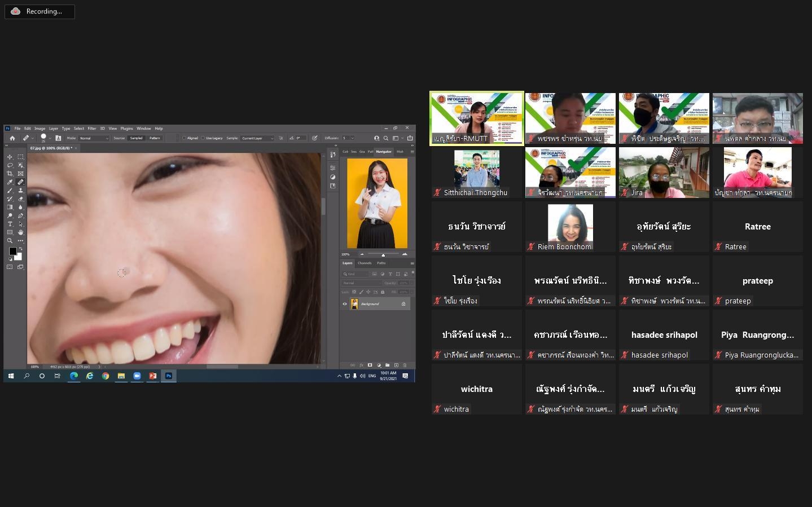The height and width of the screenshot is (507, 812).
Task: Open the layer blend mode Normal dropdown
Action: 361,283
